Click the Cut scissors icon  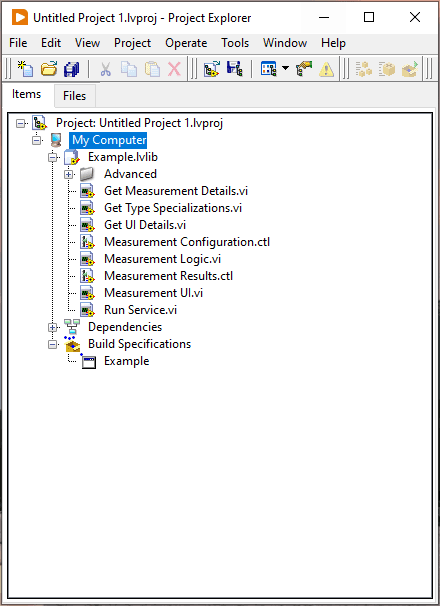[x=105, y=70]
